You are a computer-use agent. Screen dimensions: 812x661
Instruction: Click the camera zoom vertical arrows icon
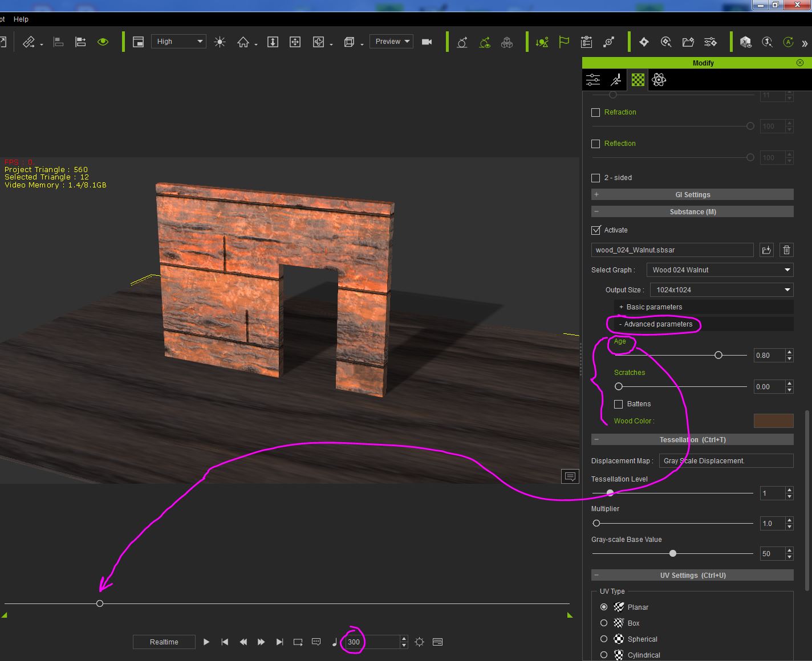point(273,42)
